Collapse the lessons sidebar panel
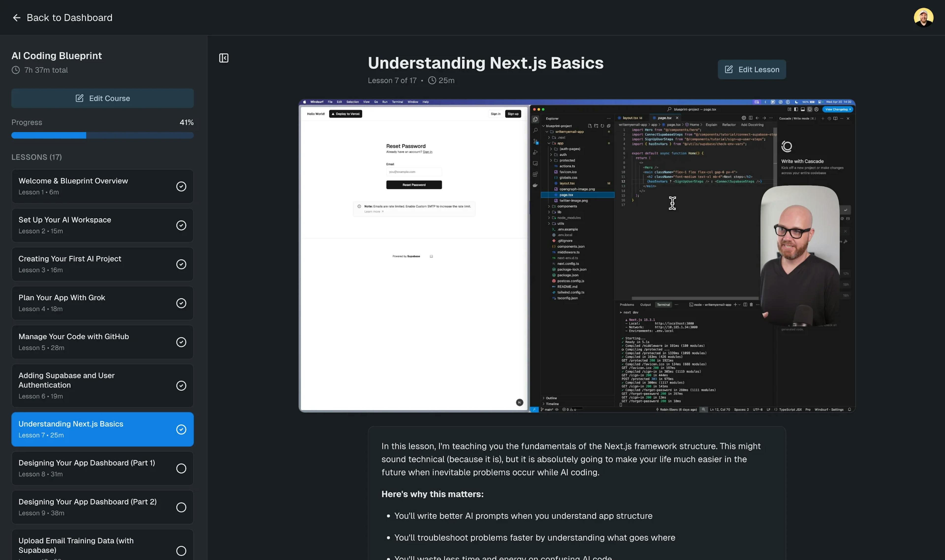Screen dimensions: 945x560 [223, 58]
